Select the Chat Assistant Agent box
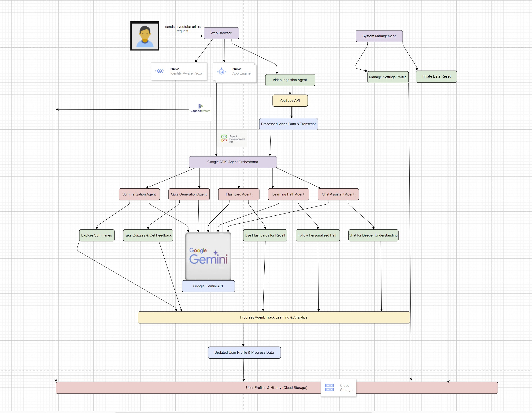This screenshot has width=532, height=413. [x=338, y=194]
